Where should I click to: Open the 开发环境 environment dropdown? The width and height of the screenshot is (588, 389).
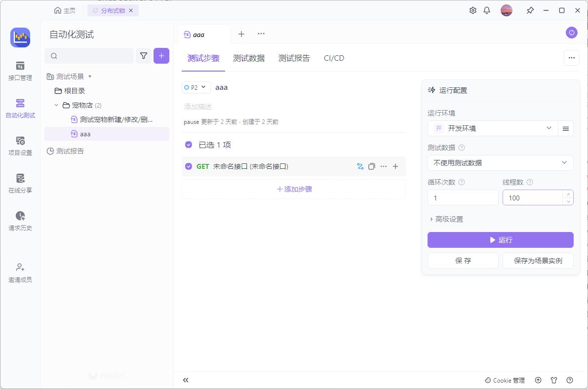[493, 128]
